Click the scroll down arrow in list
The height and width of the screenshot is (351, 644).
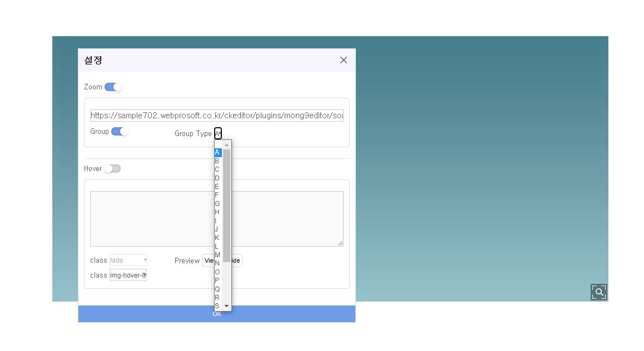(226, 306)
